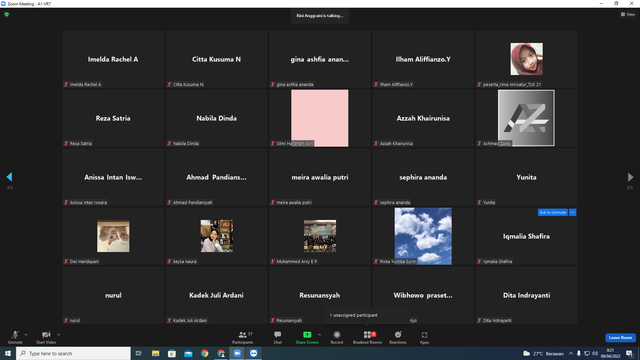Click Azzah Khairunisa name in tile
640x360 pixels.
[x=423, y=118]
